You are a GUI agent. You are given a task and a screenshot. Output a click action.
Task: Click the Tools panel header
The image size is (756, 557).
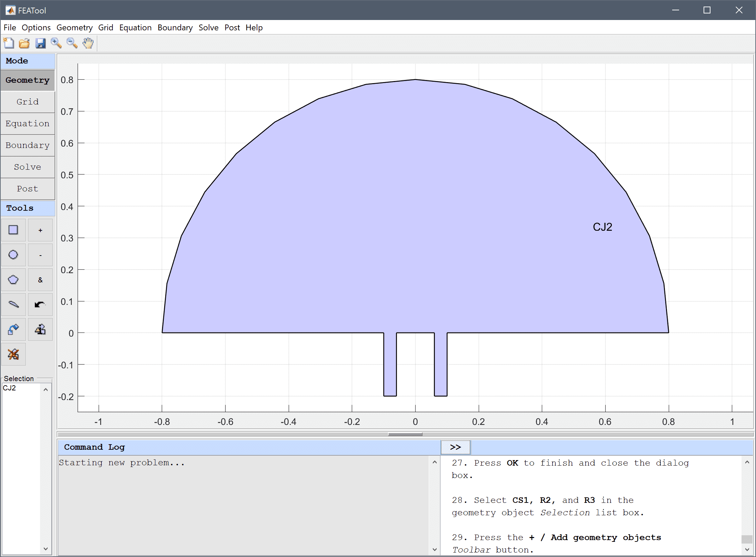pyautogui.click(x=28, y=208)
